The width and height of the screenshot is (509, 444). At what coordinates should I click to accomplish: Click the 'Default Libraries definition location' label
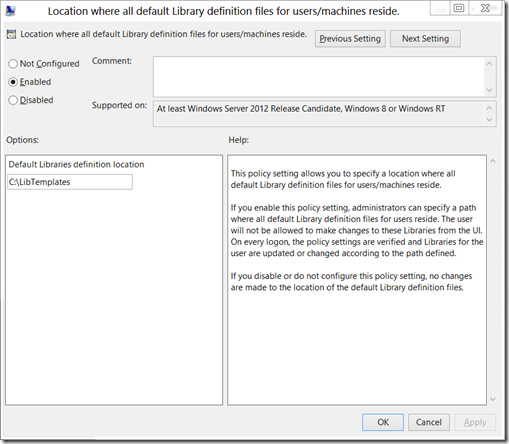(76, 164)
